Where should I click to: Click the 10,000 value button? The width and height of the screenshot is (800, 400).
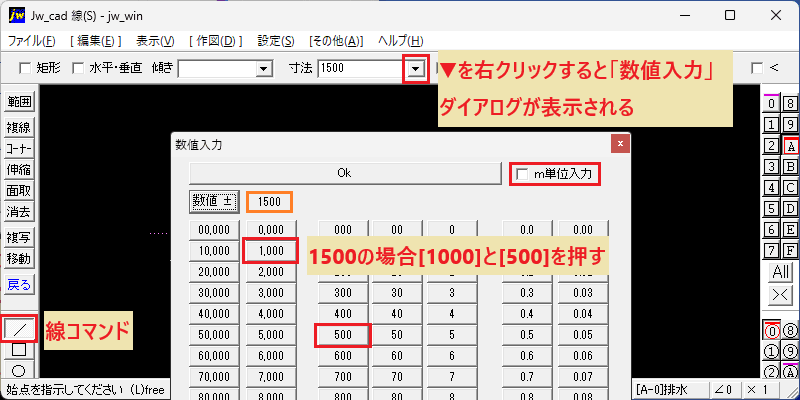coord(214,251)
